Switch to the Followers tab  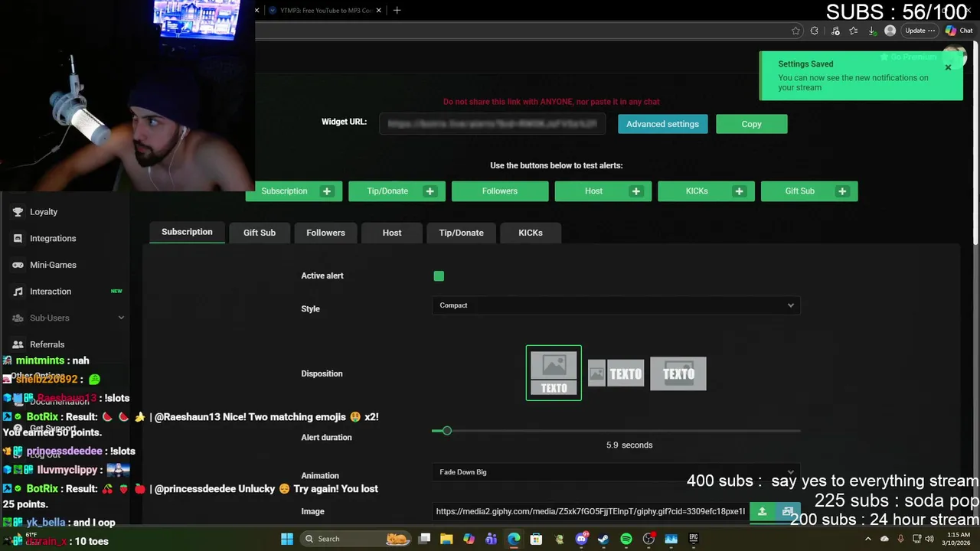(x=325, y=233)
